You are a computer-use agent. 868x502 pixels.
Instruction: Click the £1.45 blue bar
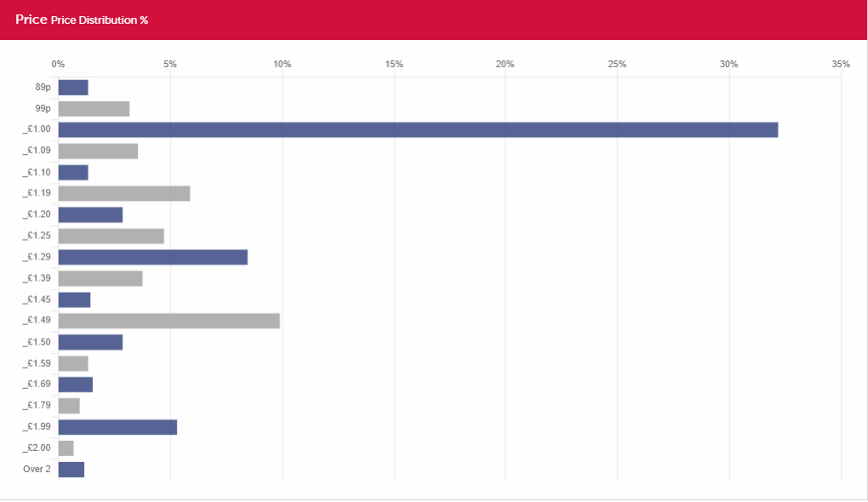pyautogui.click(x=74, y=299)
